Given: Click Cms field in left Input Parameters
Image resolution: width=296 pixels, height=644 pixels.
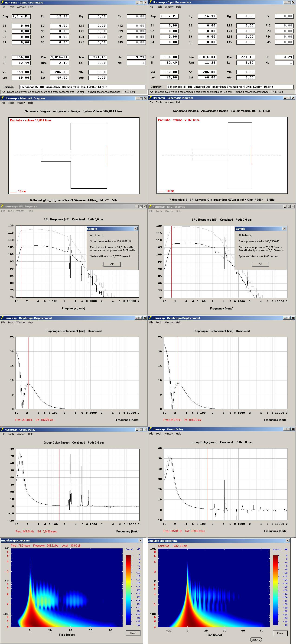Looking at the screenshot, I should coord(59,57).
